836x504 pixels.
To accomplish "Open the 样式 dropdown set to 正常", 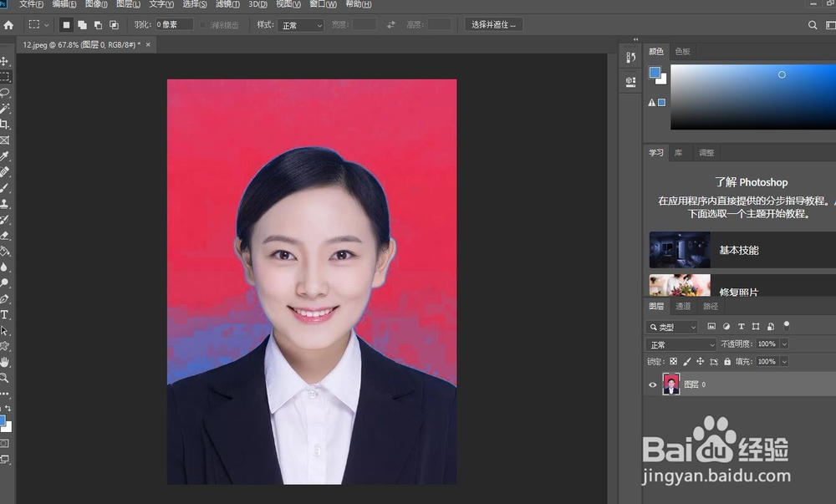I will click(301, 25).
